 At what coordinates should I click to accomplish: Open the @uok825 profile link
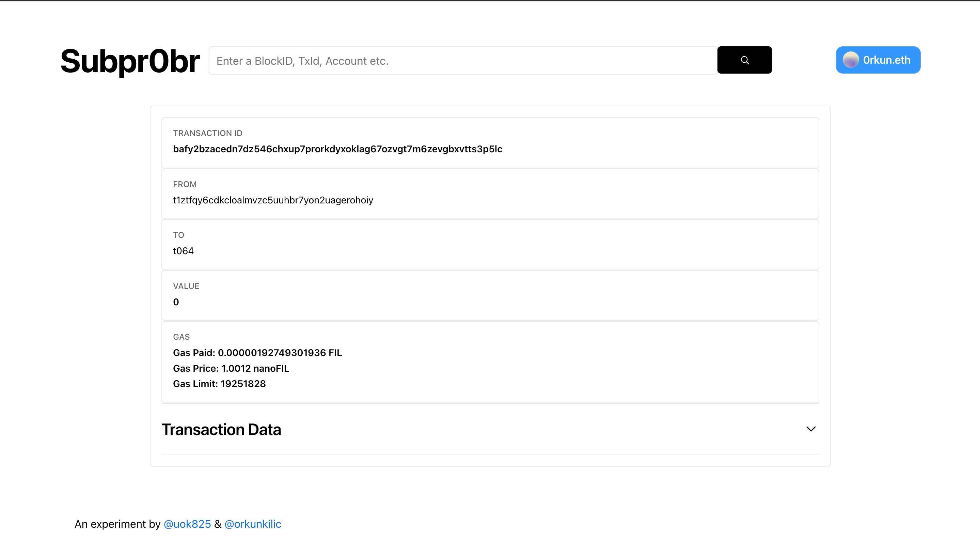tap(187, 524)
